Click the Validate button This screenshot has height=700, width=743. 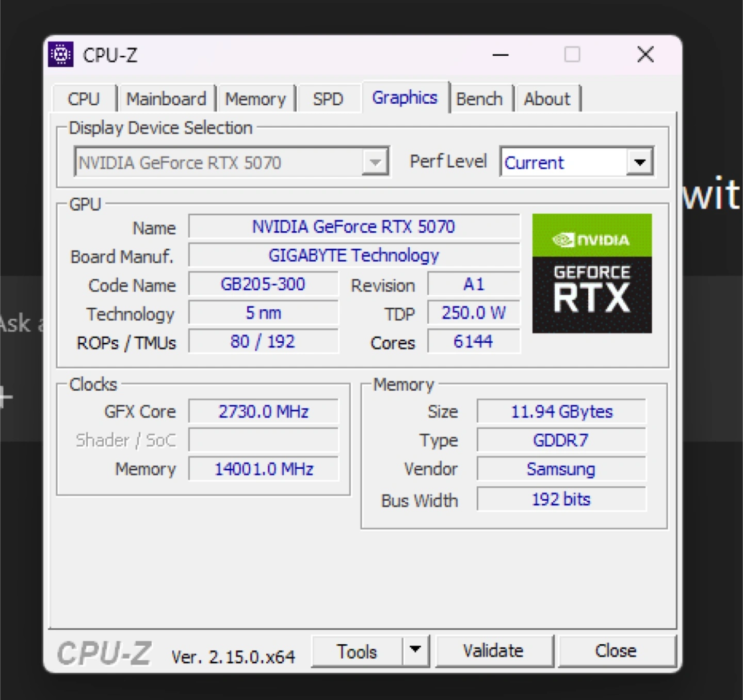[494, 650]
